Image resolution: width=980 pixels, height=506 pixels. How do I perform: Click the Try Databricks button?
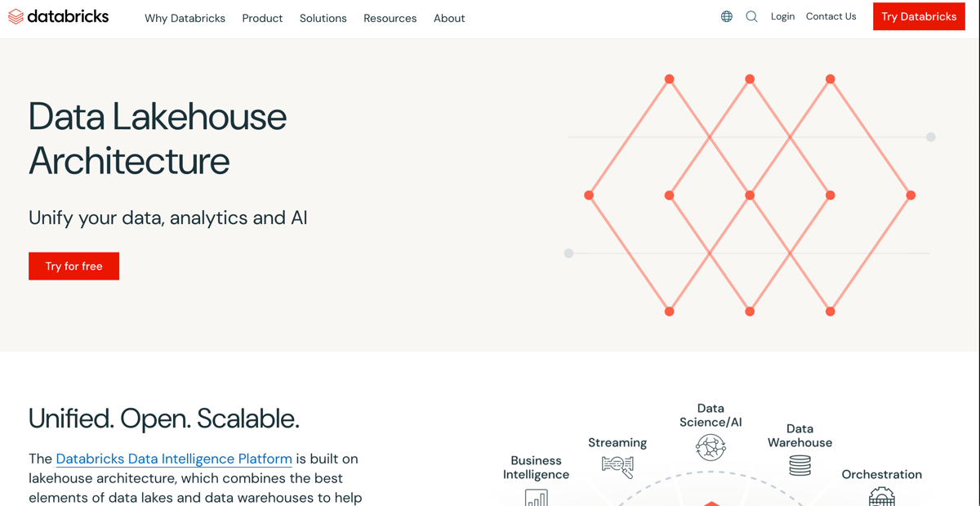pos(919,16)
